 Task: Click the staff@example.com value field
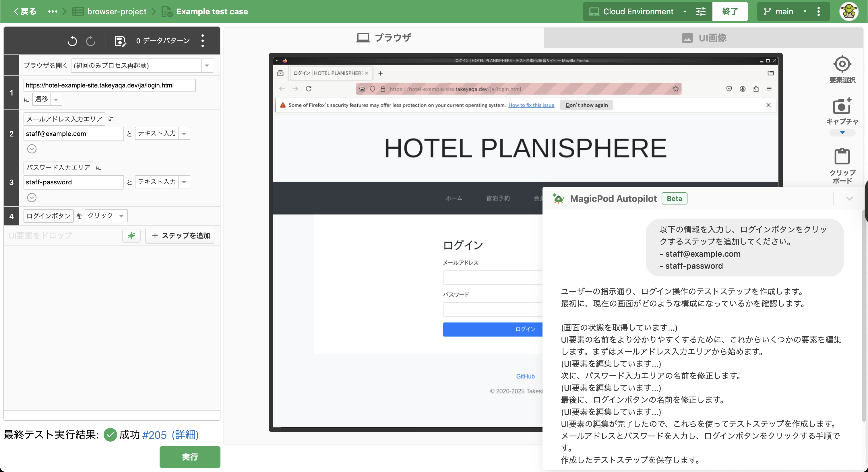click(73, 134)
